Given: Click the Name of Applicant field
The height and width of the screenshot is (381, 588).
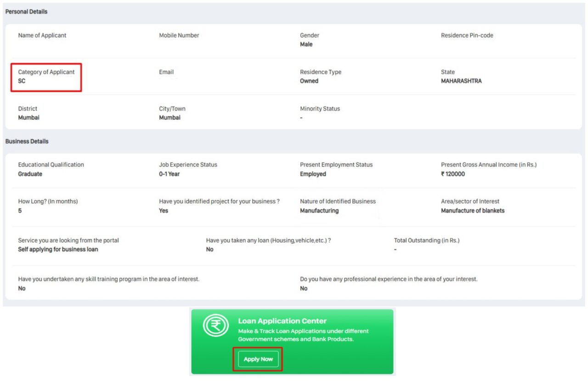Looking at the screenshot, I should pos(42,36).
